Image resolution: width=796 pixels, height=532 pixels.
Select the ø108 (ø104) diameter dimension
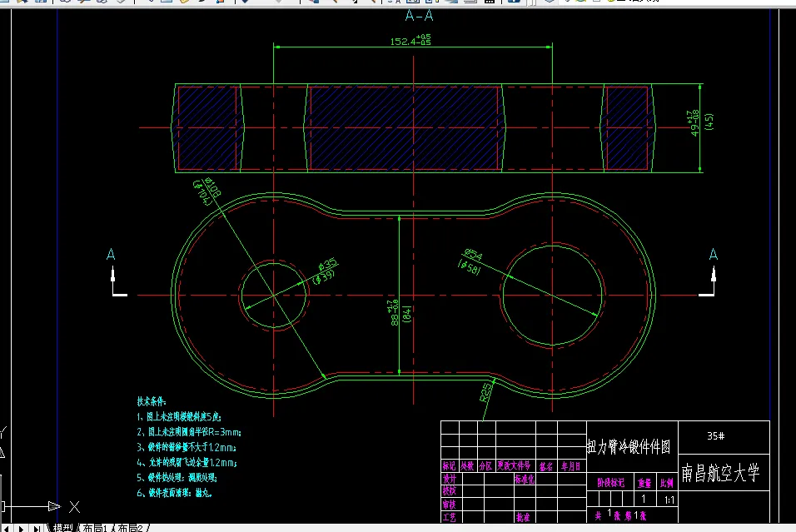pyautogui.click(x=207, y=191)
